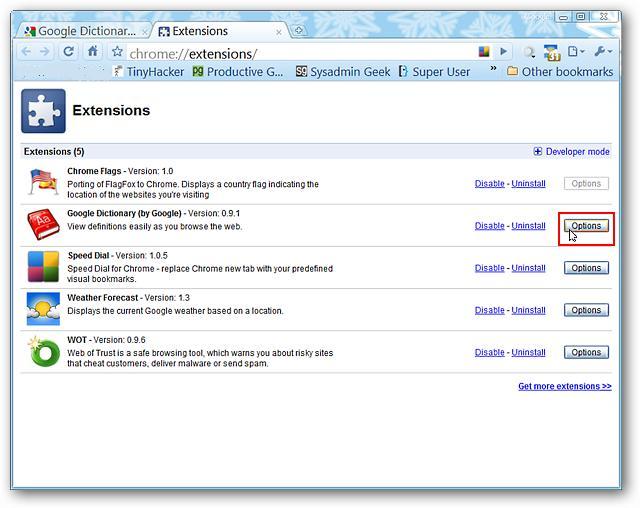Open Options for Google Dictionary
Screen dimensions: 640x508
click(586, 226)
